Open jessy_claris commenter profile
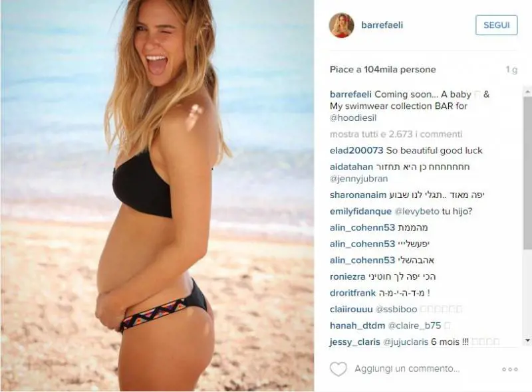 click(354, 342)
